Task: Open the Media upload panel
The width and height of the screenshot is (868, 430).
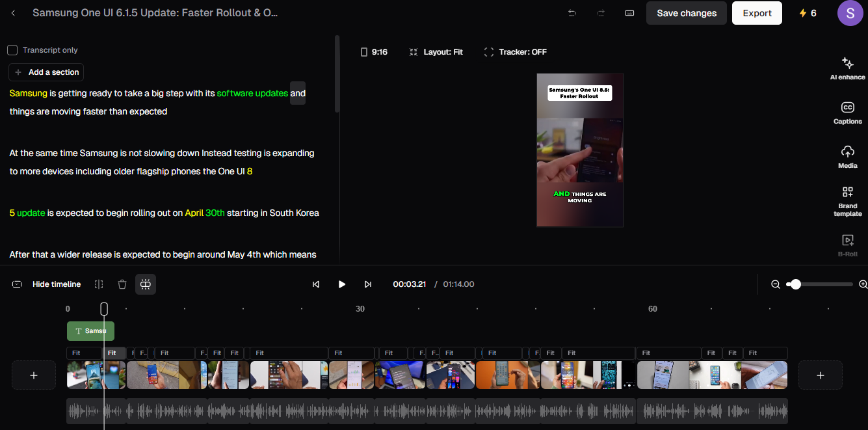Action: 848,157
